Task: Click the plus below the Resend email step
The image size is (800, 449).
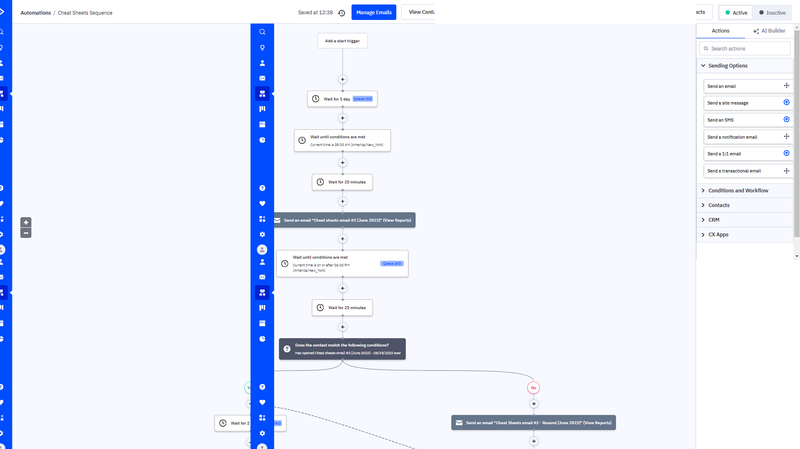Action: click(534, 441)
